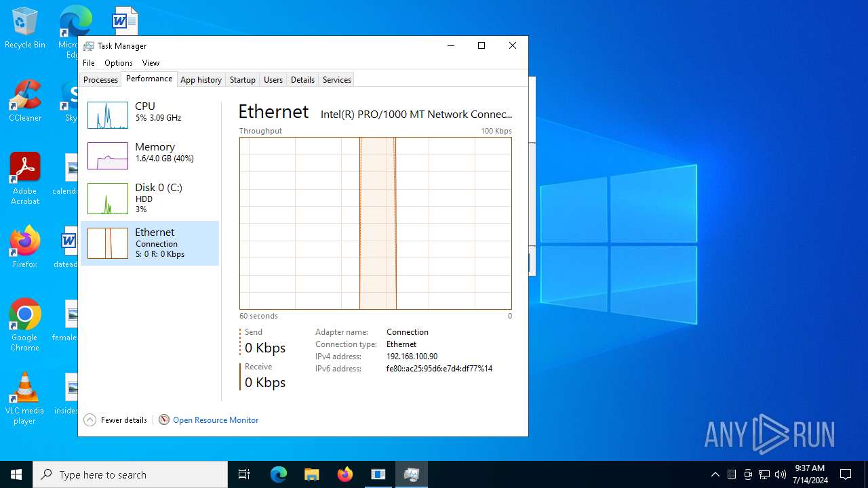Open the notification center icon
This screenshot has height=488, width=868.
[846, 474]
